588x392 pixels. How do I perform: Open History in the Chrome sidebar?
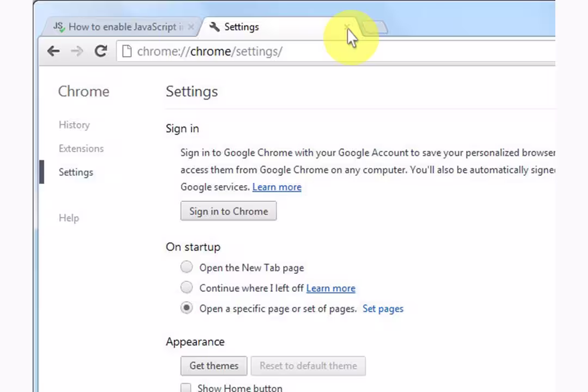(74, 125)
